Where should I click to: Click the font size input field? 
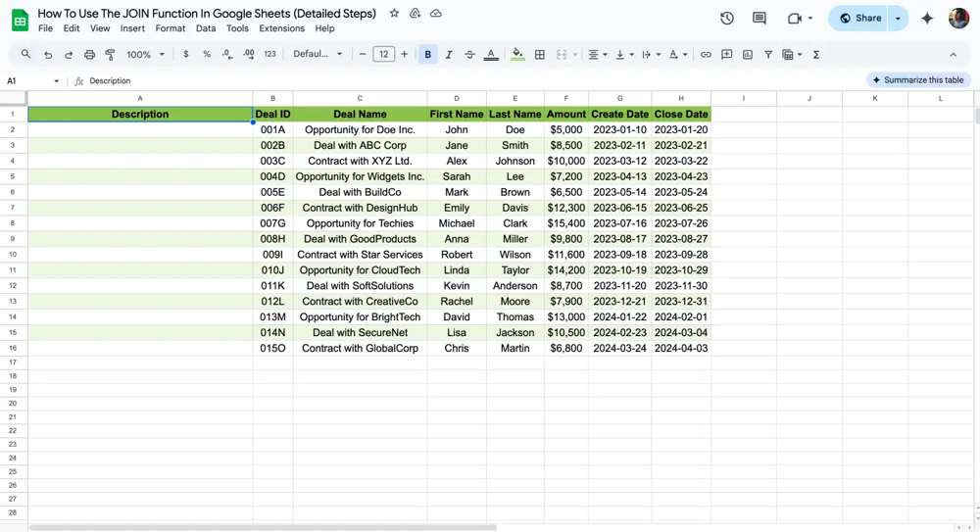[383, 55]
